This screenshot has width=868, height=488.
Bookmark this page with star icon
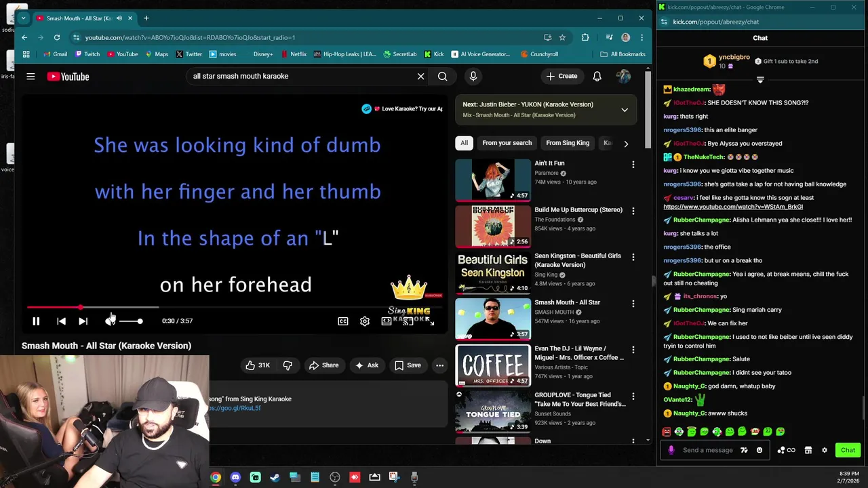562,37
